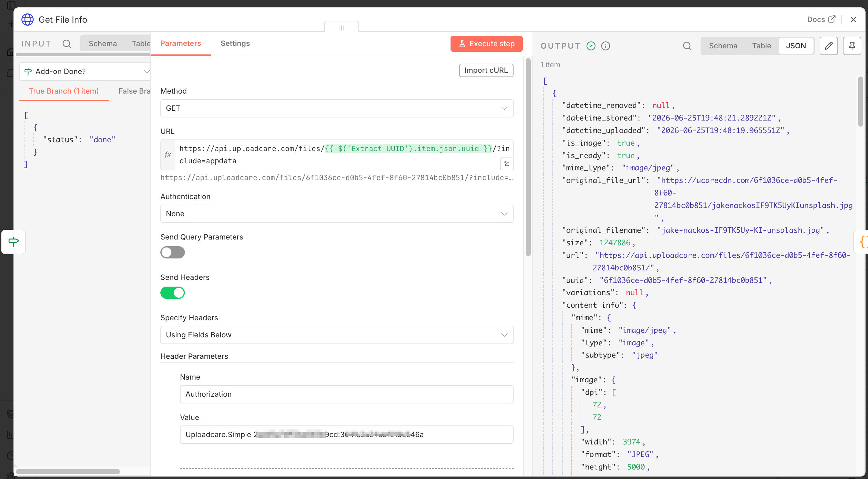868x479 pixels.
Task: Expand the Add-on Done? node selector
Action: tap(84, 71)
